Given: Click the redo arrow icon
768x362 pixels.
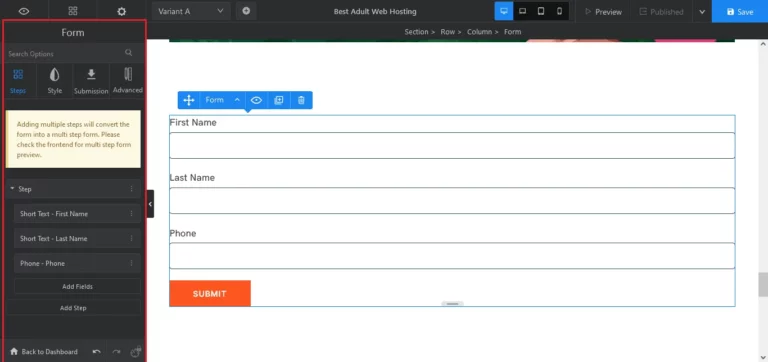Looking at the screenshot, I should 116,352.
